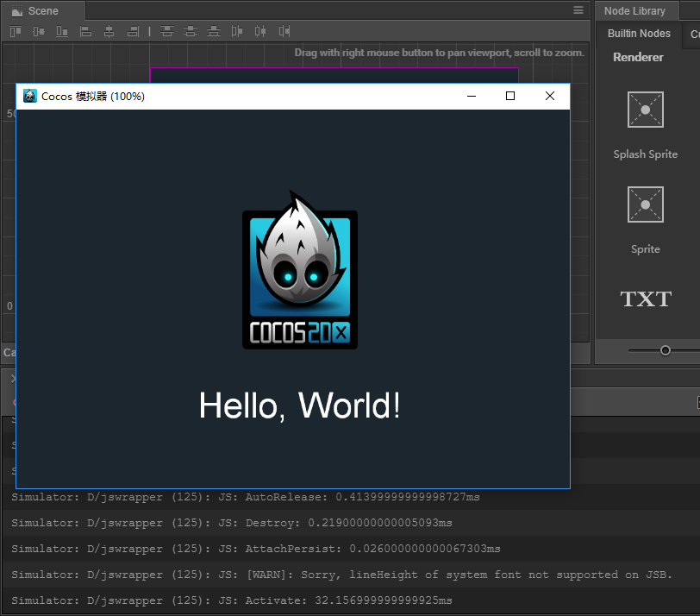Select the AttachPersist console log line
The width and height of the screenshot is (700, 616).
(350, 549)
